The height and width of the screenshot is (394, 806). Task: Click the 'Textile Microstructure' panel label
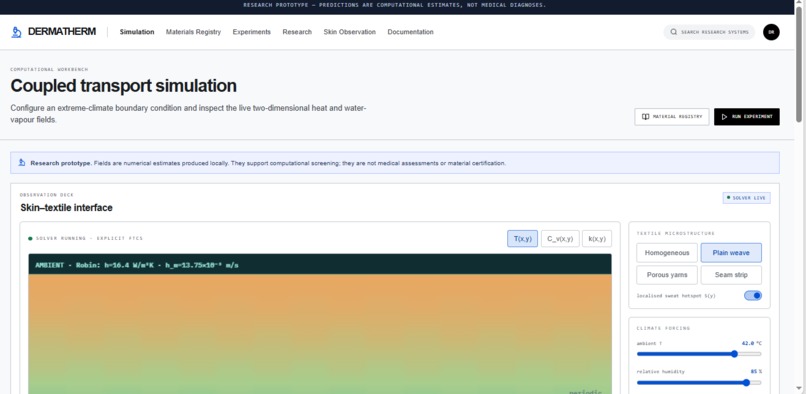pyautogui.click(x=675, y=234)
